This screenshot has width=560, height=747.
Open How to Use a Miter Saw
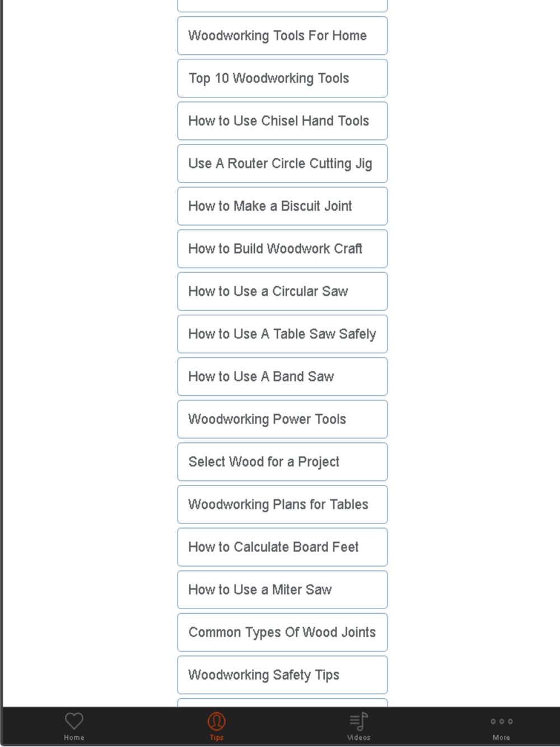[x=282, y=590]
